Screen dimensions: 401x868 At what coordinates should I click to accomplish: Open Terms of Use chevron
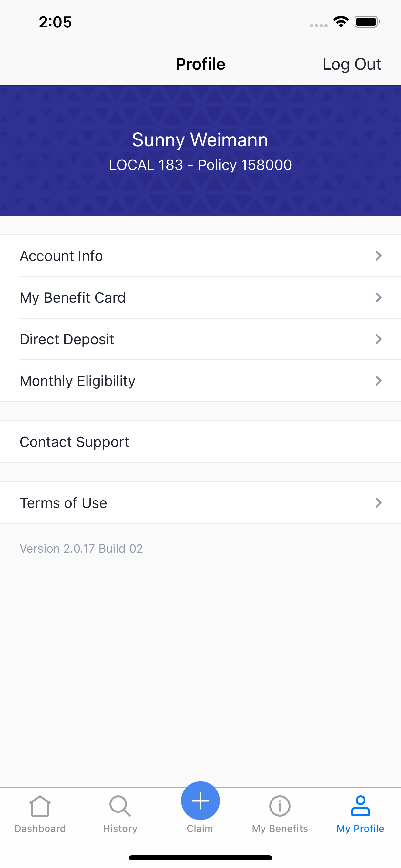coord(378,503)
